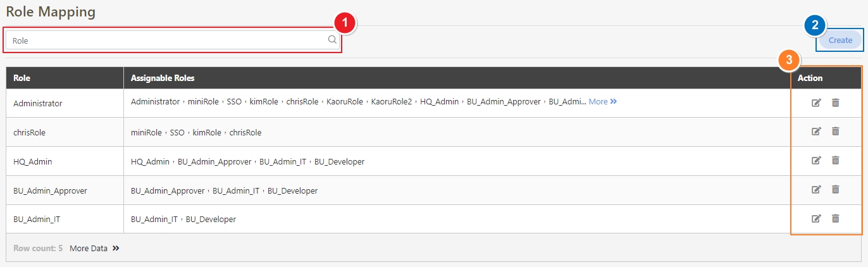Edit the chrisRole mapping
The height and width of the screenshot is (267, 868).
point(816,132)
